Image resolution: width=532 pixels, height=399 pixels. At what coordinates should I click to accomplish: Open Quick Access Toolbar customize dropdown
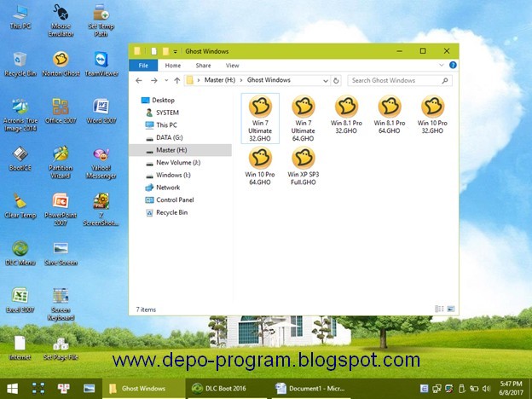(176, 51)
